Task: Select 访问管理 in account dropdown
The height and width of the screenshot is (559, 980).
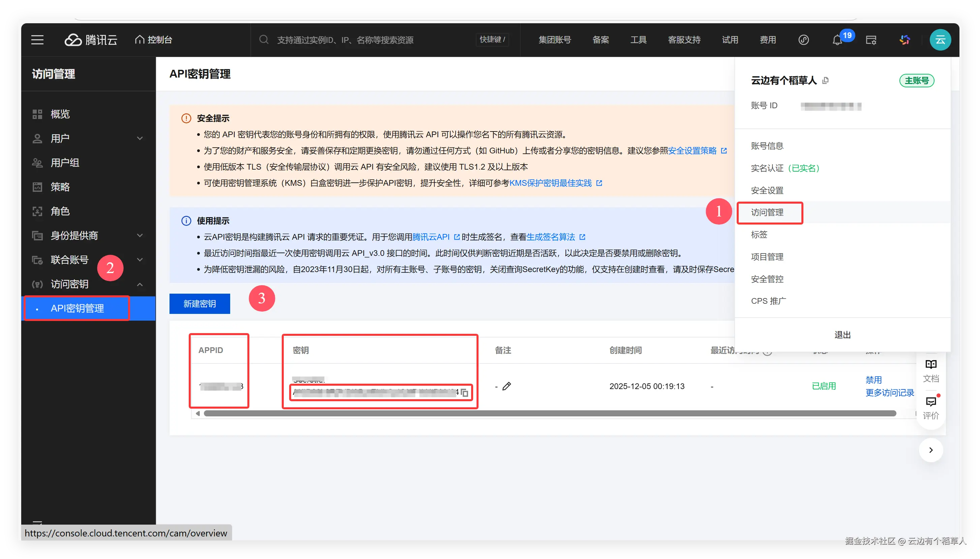Action: (767, 212)
